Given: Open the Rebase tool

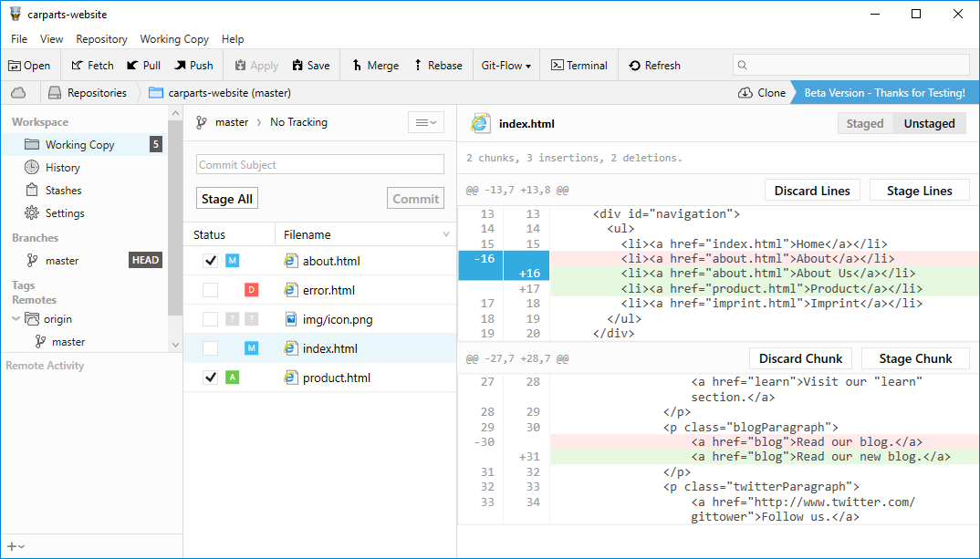Looking at the screenshot, I should 438,65.
